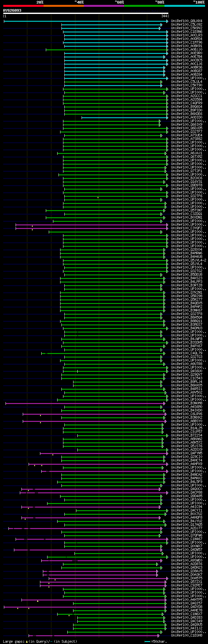Open hit UniRef100_C5L092
This screenshot has width=208, height=644.
187,25
